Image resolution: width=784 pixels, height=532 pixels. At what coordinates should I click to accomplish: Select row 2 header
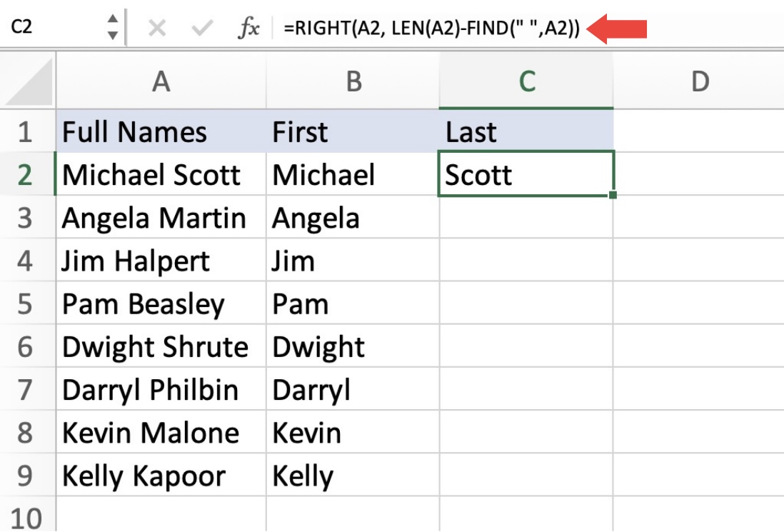tap(27, 174)
